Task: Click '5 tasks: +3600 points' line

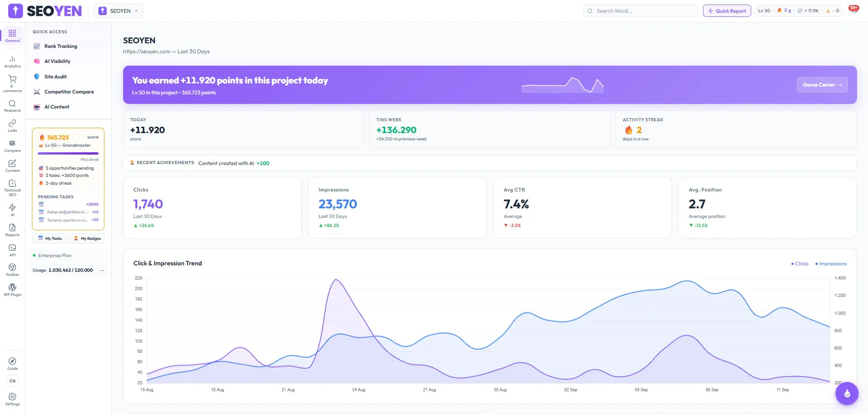Action: pos(67,176)
